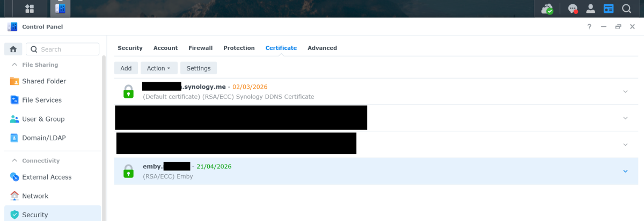
Task: Click the Network house icon
Action: tap(14, 196)
